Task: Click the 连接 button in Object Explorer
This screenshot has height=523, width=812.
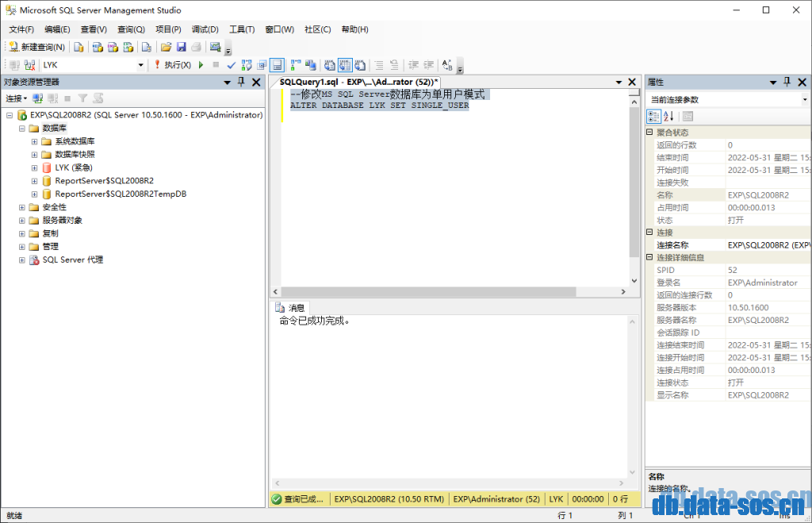Action: coord(16,98)
